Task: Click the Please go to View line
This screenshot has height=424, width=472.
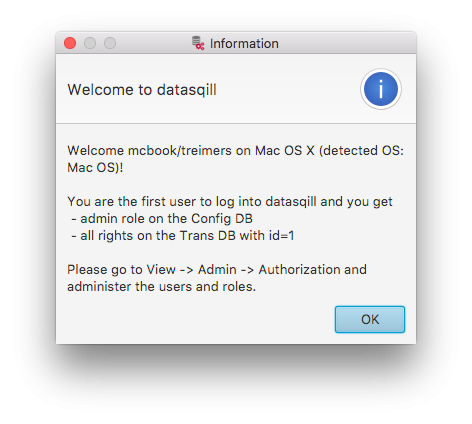Action: pyautogui.click(x=217, y=270)
